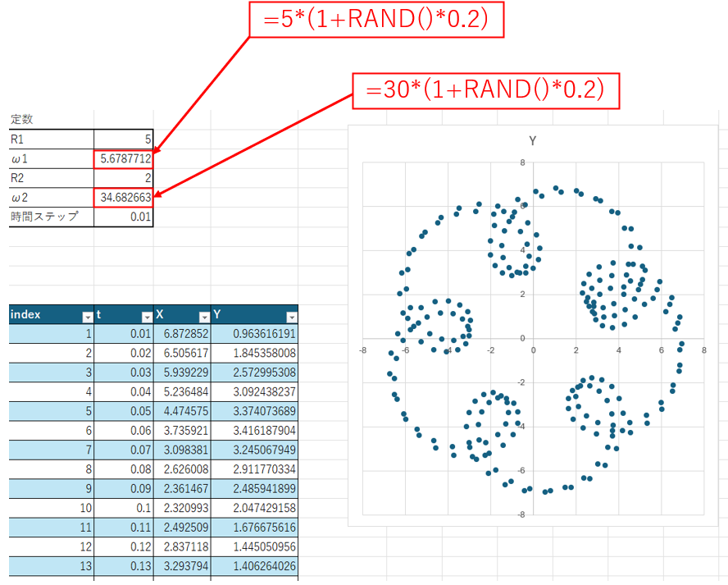Expand the Y column filter arrow

pos(291,316)
